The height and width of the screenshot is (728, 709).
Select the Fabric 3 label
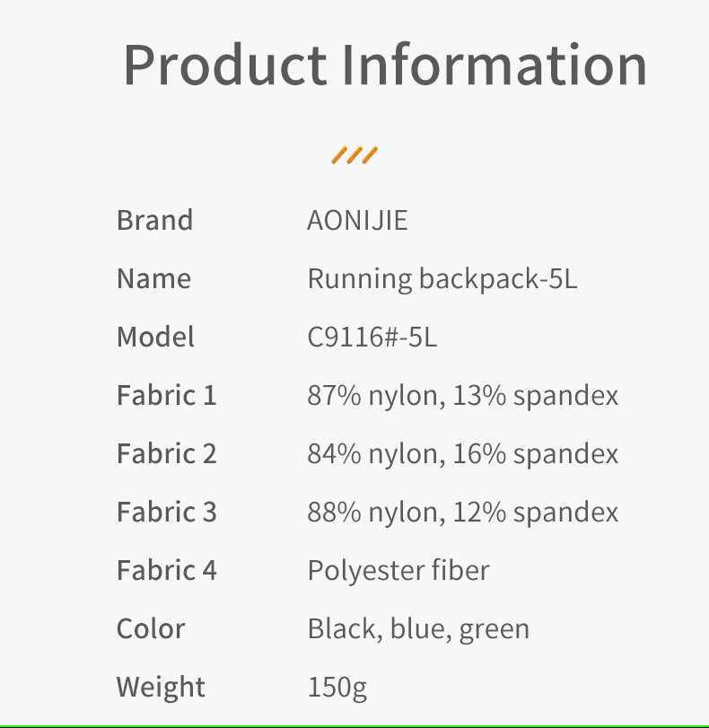[166, 512]
